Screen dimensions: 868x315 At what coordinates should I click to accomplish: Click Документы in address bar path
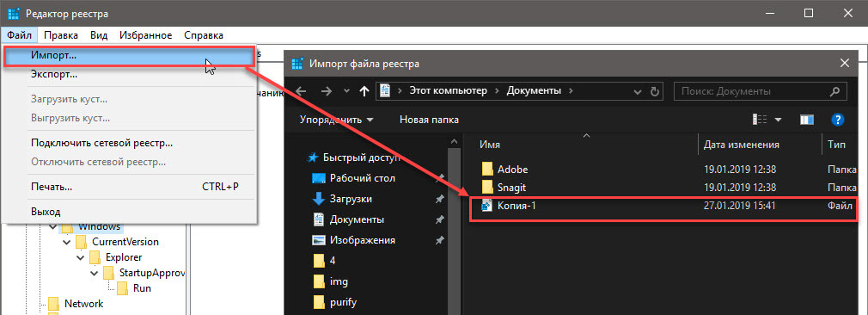pyautogui.click(x=534, y=91)
